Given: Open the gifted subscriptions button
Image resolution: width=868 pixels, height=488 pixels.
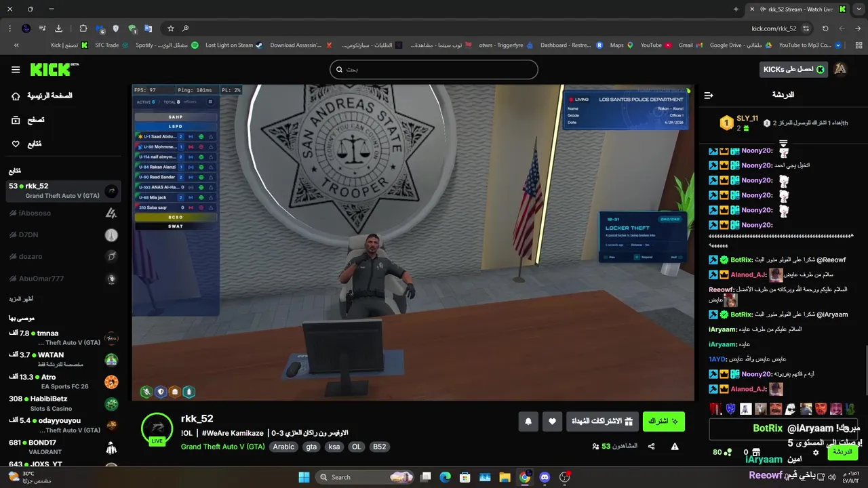Looking at the screenshot, I should pos(602,422).
